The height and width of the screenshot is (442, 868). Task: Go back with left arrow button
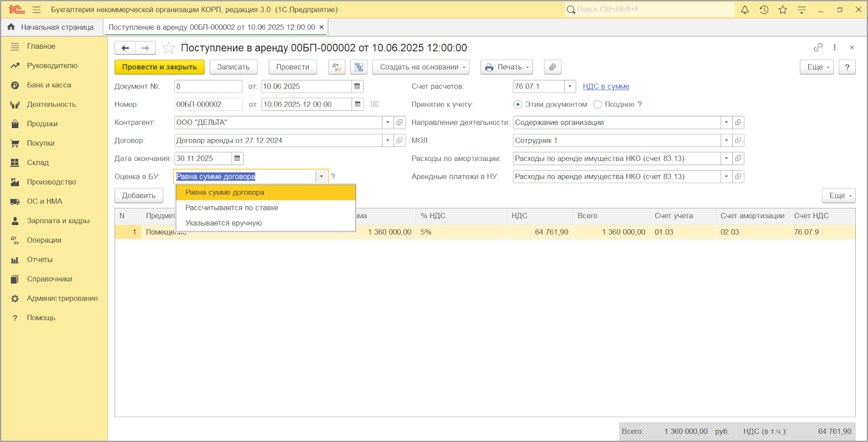[x=125, y=48]
